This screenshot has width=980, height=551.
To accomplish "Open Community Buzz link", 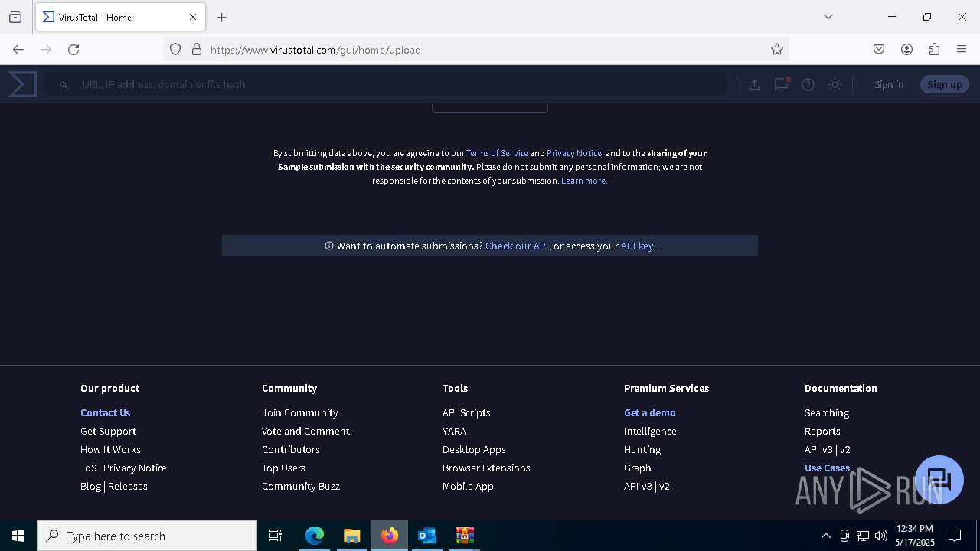I will point(301,487).
